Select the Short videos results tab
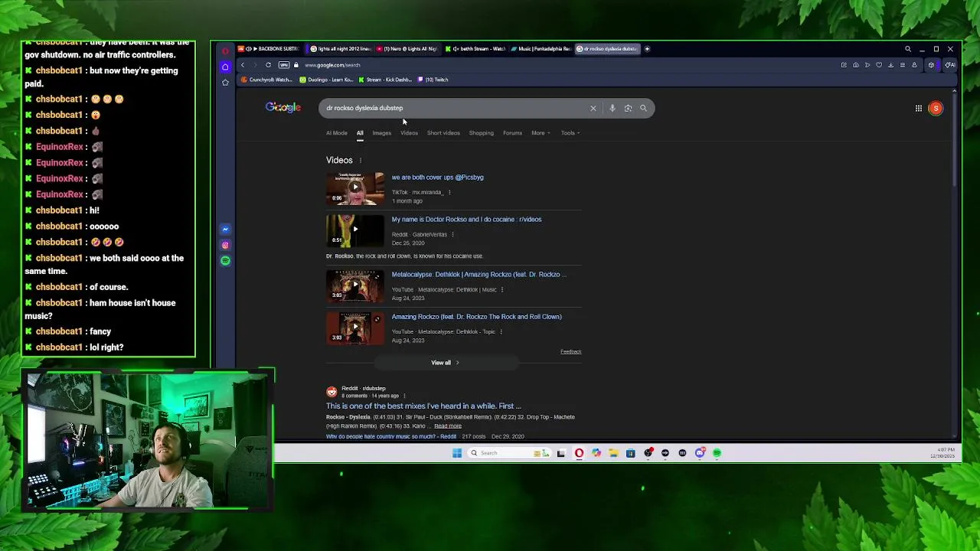The image size is (980, 551). click(443, 133)
